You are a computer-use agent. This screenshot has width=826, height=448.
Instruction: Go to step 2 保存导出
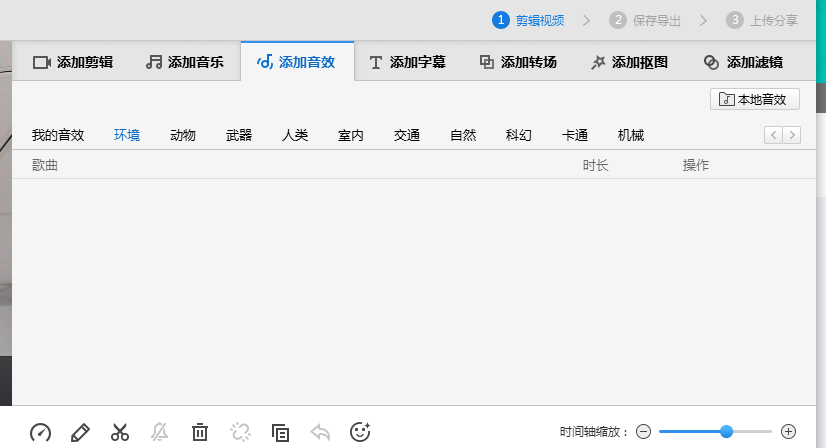(645, 21)
